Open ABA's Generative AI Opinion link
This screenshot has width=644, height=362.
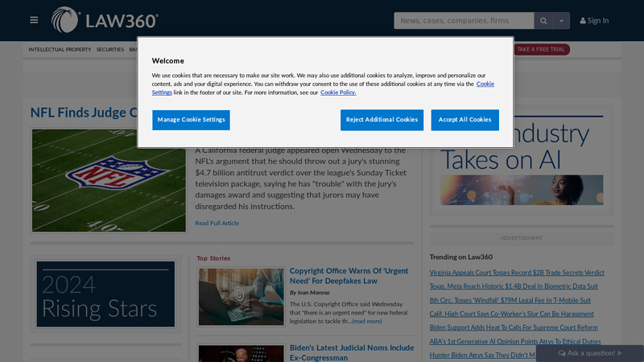click(x=515, y=341)
